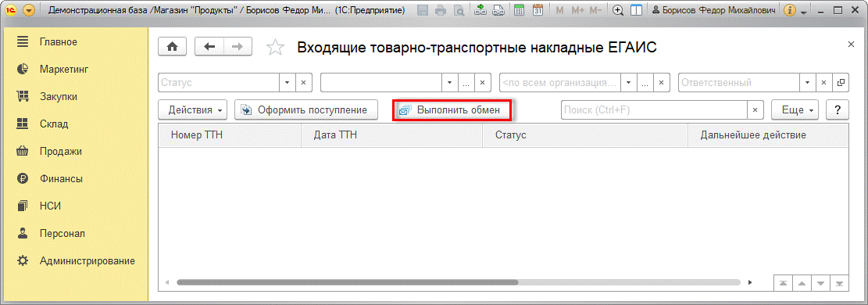Go to the Home start page button
This screenshot has height=305, width=868.
(172, 47)
